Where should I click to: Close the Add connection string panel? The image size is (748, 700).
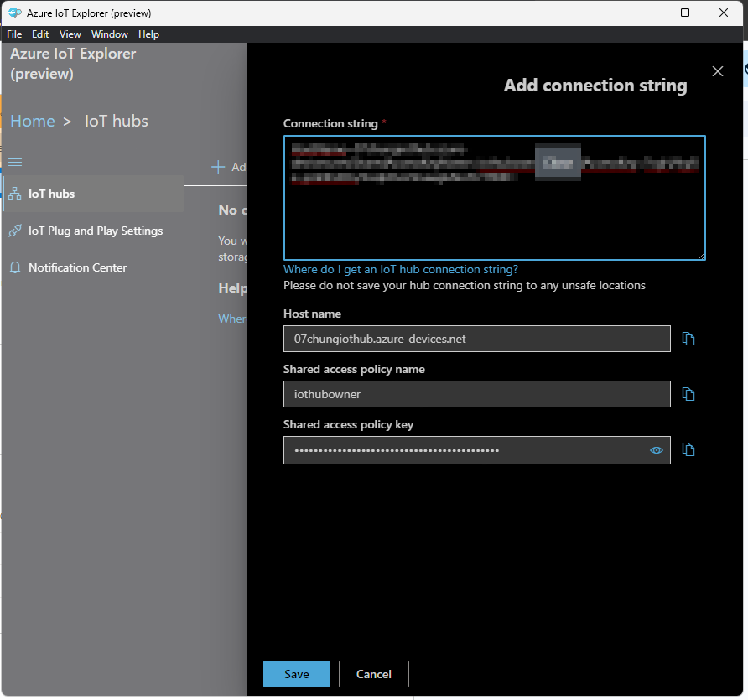point(718,71)
